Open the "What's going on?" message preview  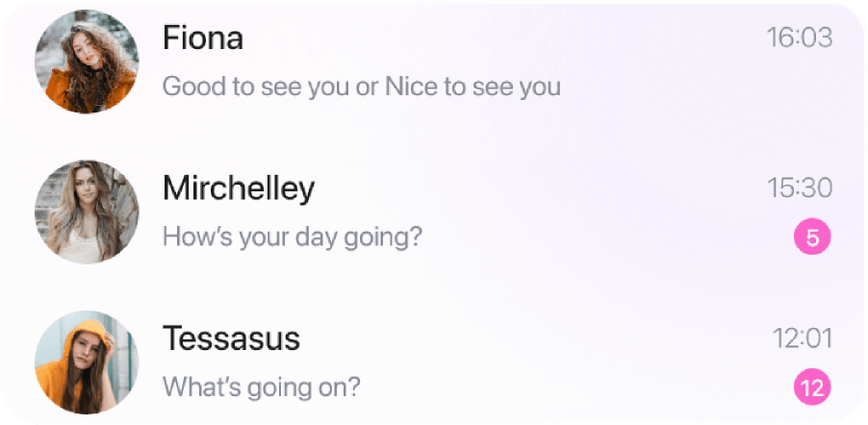coord(262,387)
